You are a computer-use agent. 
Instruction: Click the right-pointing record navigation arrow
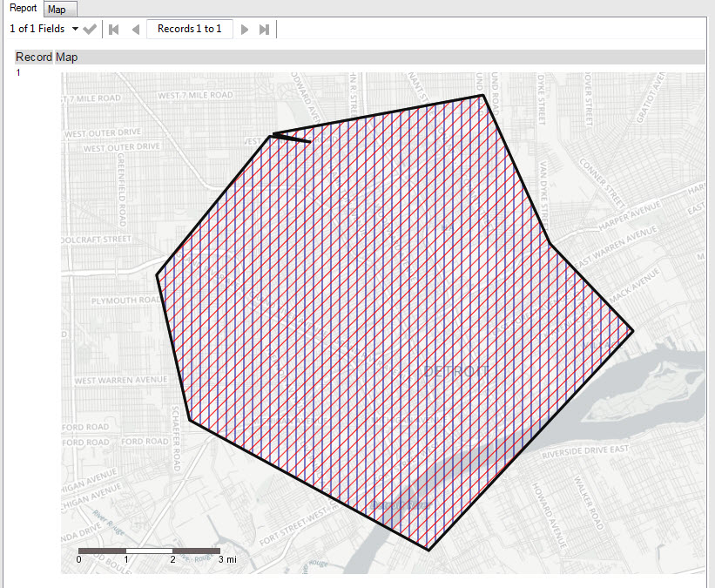(x=246, y=29)
